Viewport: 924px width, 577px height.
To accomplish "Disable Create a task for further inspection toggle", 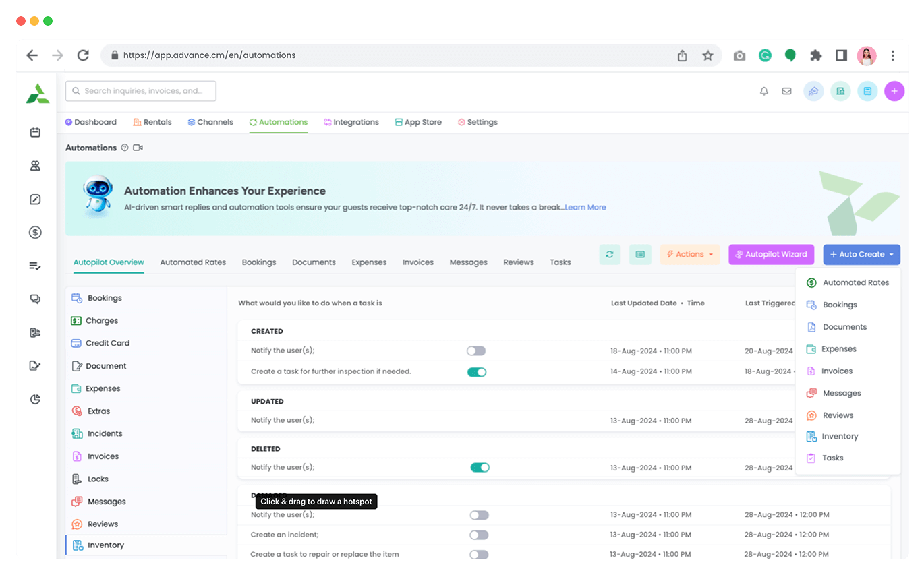I will point(477,372).
